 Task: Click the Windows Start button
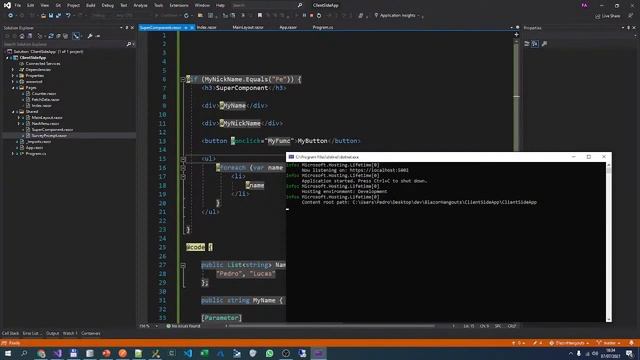coord(8,353)
